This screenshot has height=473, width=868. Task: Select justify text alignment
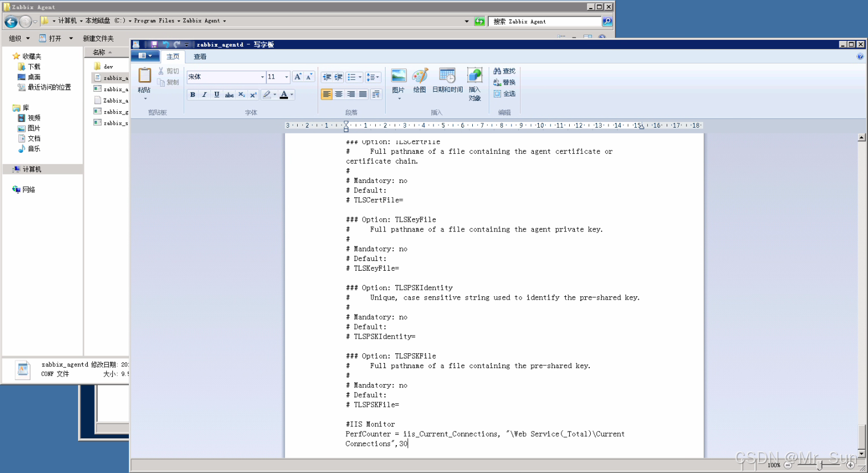tap(363, 95)
